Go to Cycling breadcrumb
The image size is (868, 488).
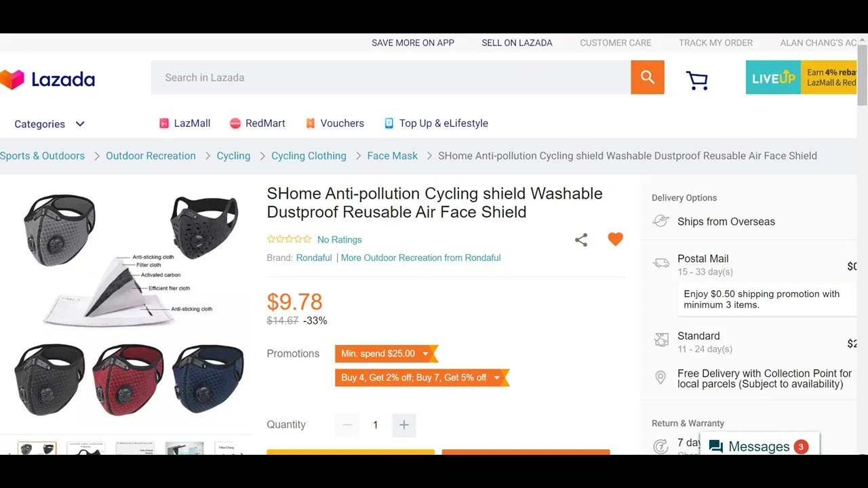(233, 156)
